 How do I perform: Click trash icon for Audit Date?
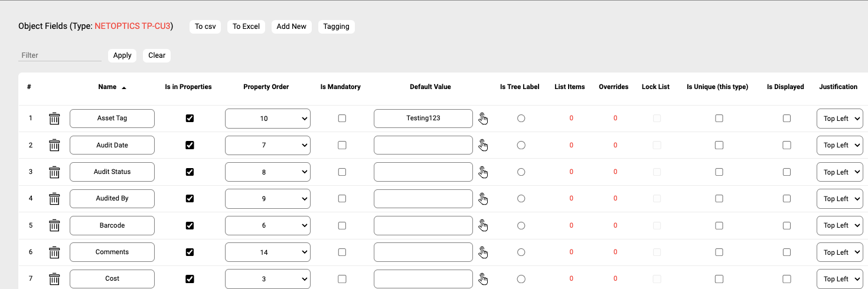coord(54,145)
